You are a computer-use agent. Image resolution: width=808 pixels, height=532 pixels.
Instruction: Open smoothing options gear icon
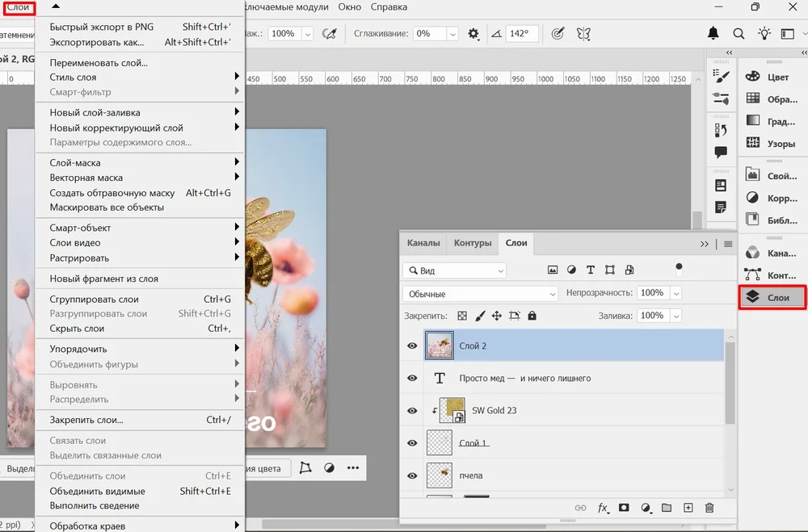pyautogui.click(x=473, y=34)
